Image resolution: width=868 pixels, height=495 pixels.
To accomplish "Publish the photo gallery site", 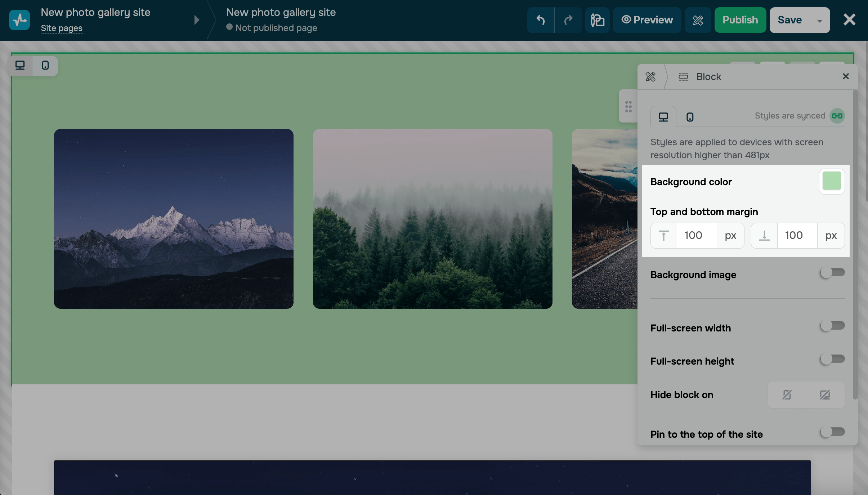I will [740, 20].
